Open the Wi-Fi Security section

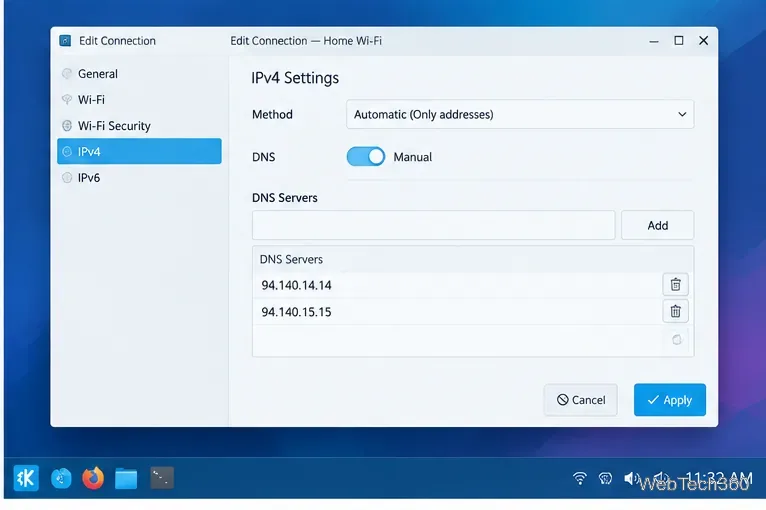139,126
